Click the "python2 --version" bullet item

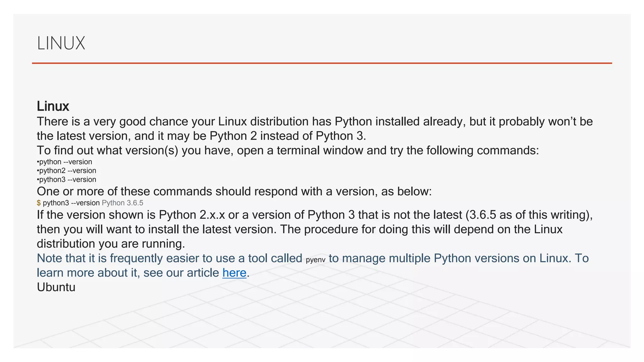click(x=67, y=171)
